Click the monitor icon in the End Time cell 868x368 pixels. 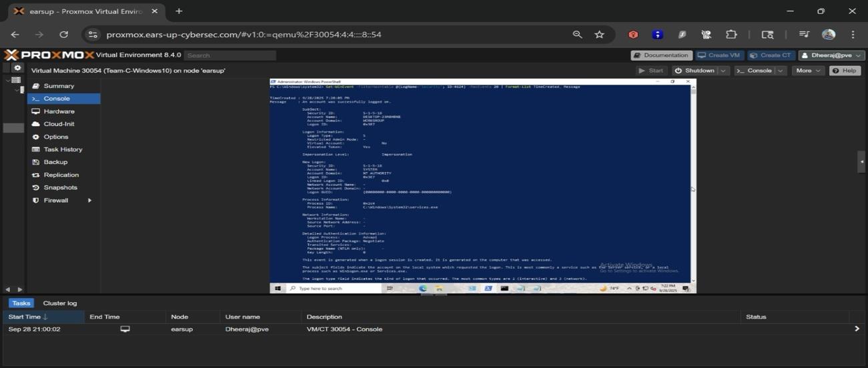125,329
